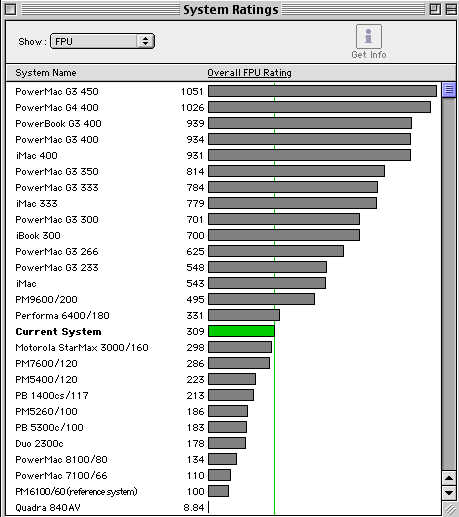
Task: Select the Motorola StarMax 3000/160 row
Action: tap(223, 347)
